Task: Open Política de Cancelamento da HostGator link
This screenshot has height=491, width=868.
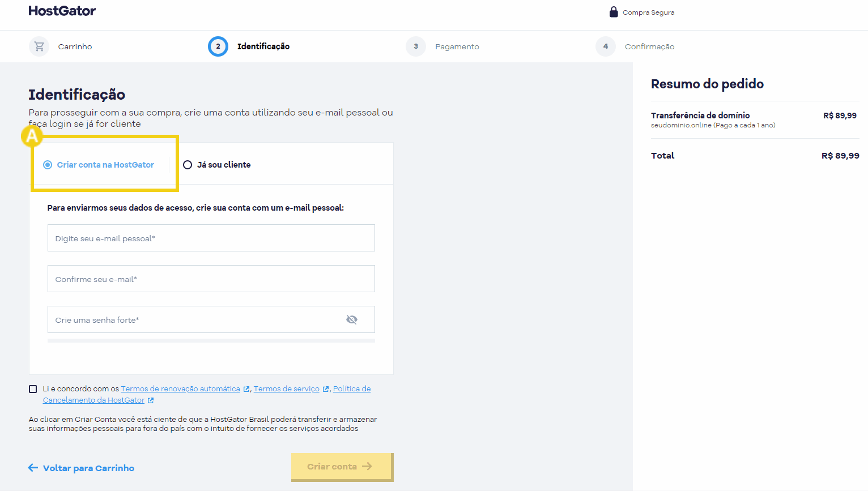Action: 352,389
